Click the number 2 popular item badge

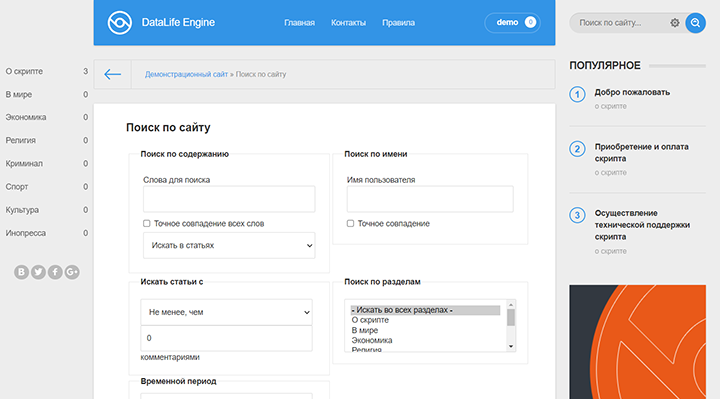click(x=577, y=149)
